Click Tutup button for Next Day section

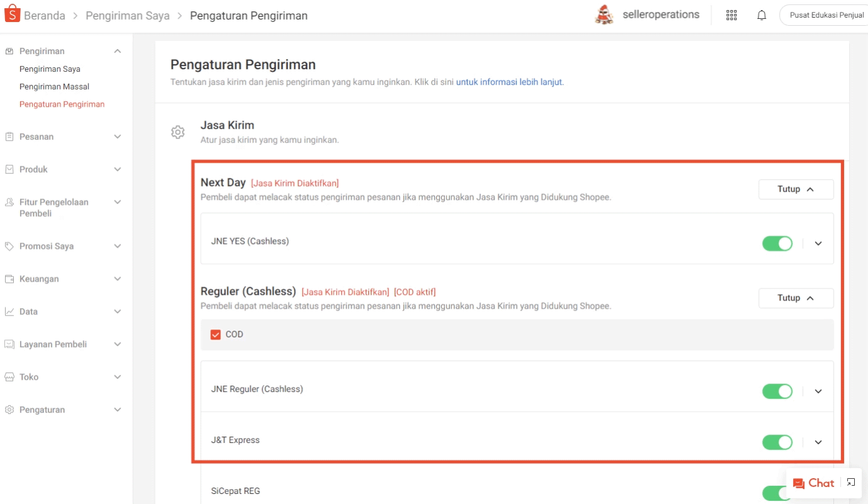click(796, 189)
